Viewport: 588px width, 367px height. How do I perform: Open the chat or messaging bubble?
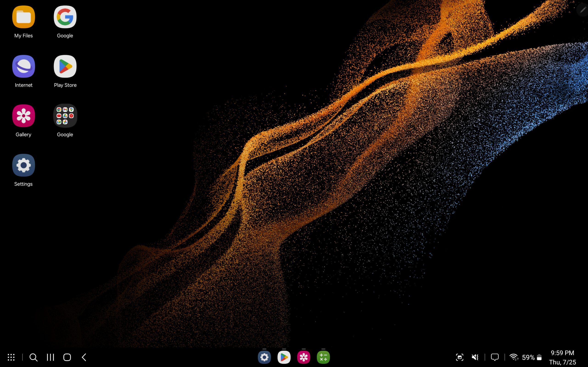click(x=495, y=357)
